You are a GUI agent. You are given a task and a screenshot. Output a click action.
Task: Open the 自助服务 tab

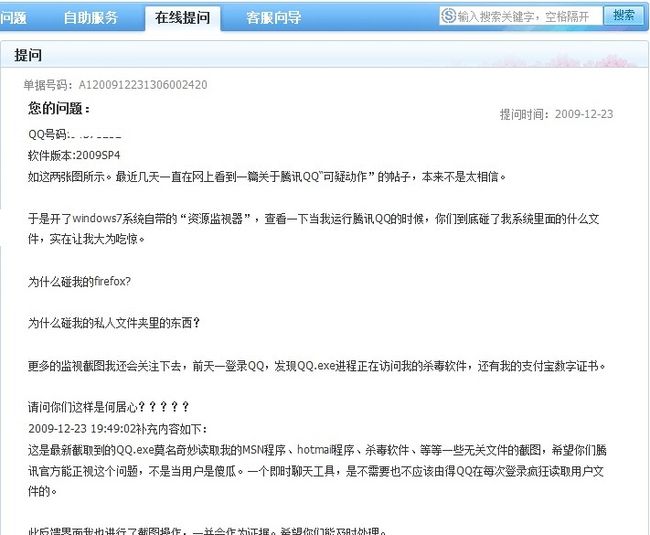pyautogui.click(x=91, y=18)
